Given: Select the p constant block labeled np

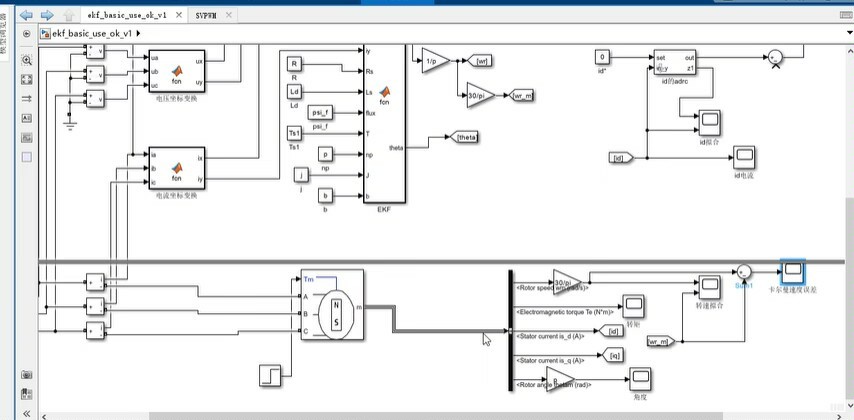Looking at the screenshot, I should pos(325,155).
